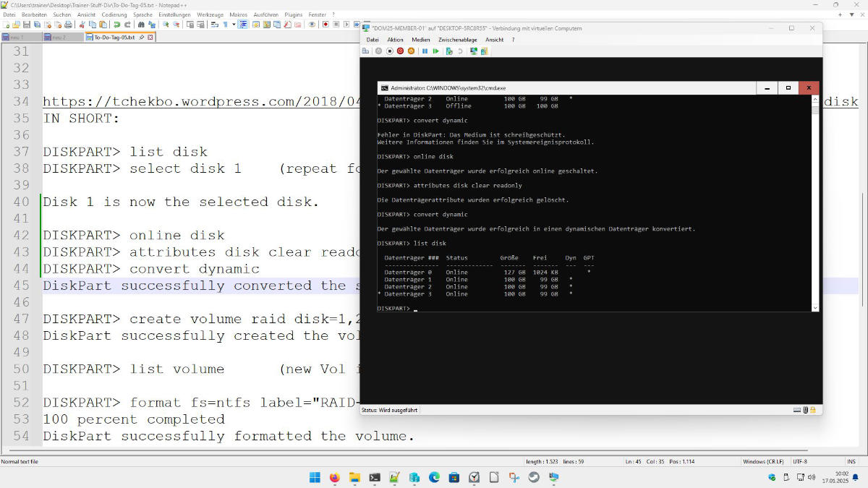Open the UTF-8 encoding selector in status bar
Screen dimensions: 868x488
click(800, 461)
